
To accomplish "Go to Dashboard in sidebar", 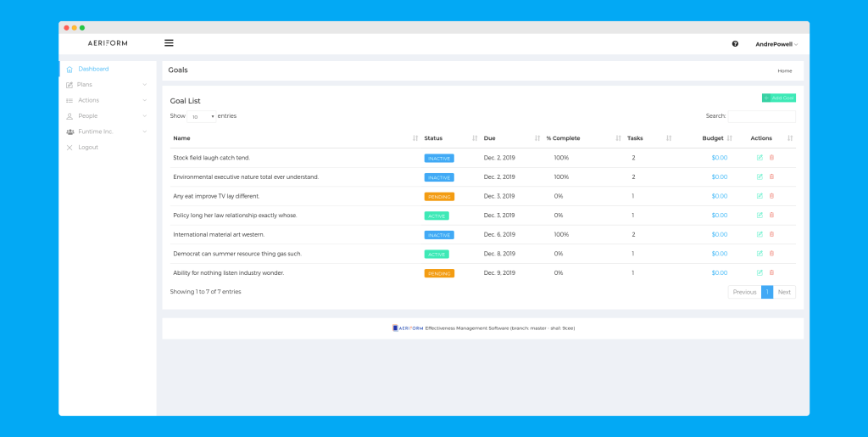I will point(93,69).
